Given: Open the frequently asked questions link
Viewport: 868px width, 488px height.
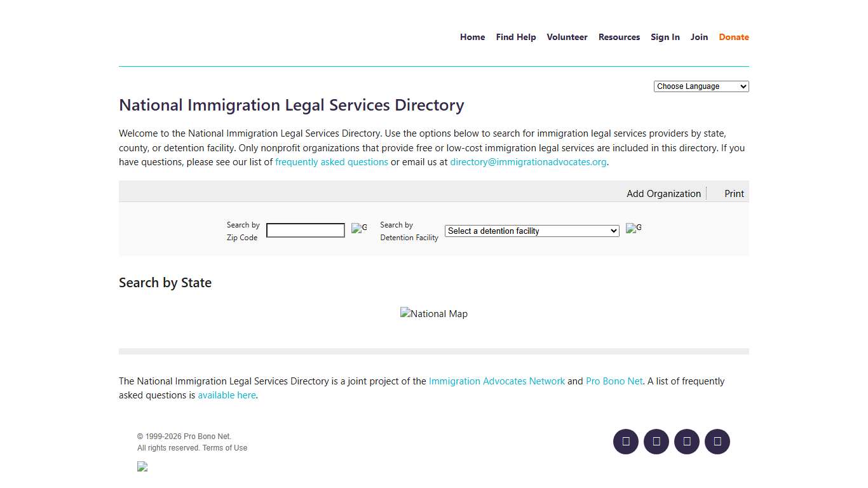Looking at the screenshot, I should 332,161.
